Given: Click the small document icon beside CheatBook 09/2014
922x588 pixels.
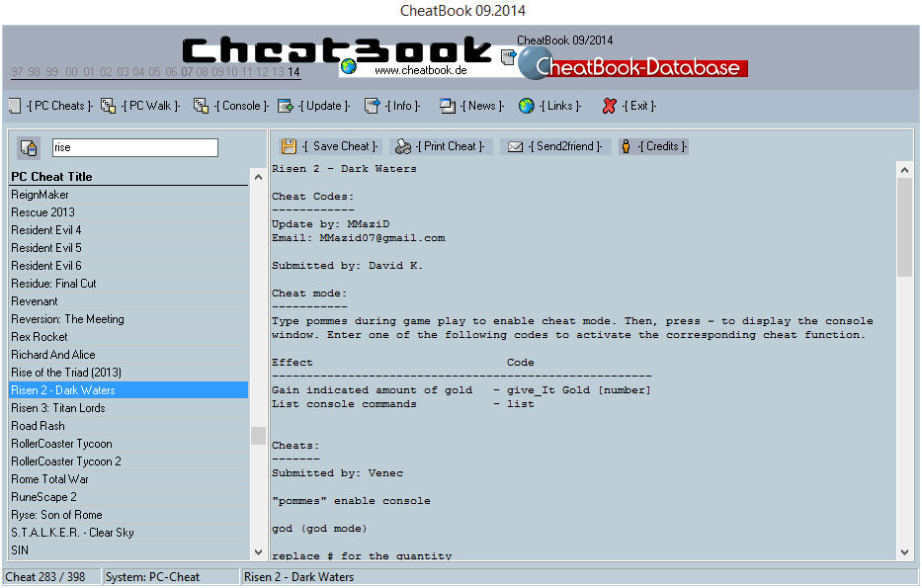Looking at the screenshot, I should coord(508,57).
